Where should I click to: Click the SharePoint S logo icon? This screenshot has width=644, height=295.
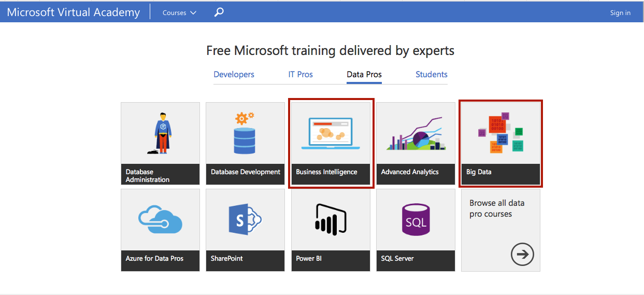tap(246, 219)
